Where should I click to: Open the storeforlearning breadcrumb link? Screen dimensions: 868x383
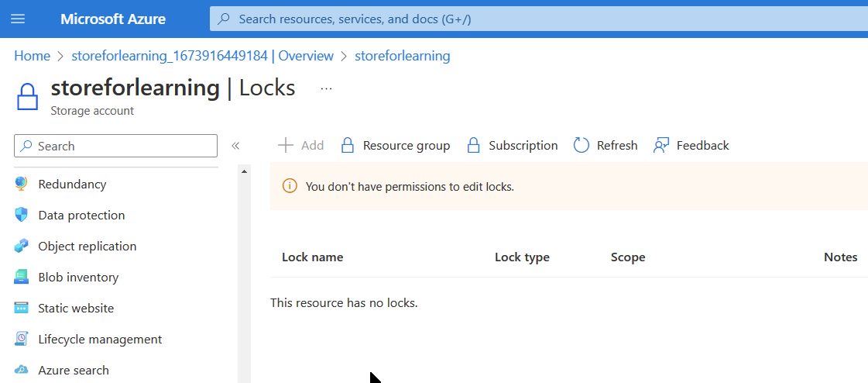403,56
